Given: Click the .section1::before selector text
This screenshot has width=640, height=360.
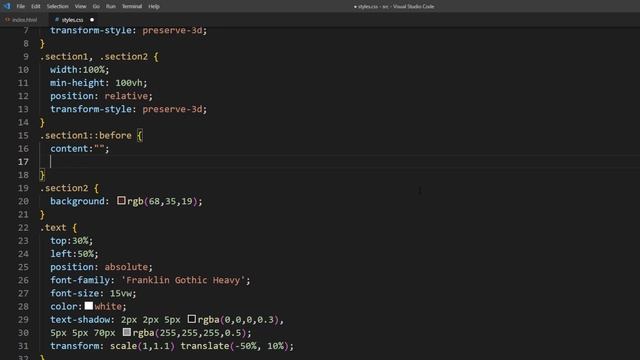Looking at the screenshot, I should coord(86,136).
